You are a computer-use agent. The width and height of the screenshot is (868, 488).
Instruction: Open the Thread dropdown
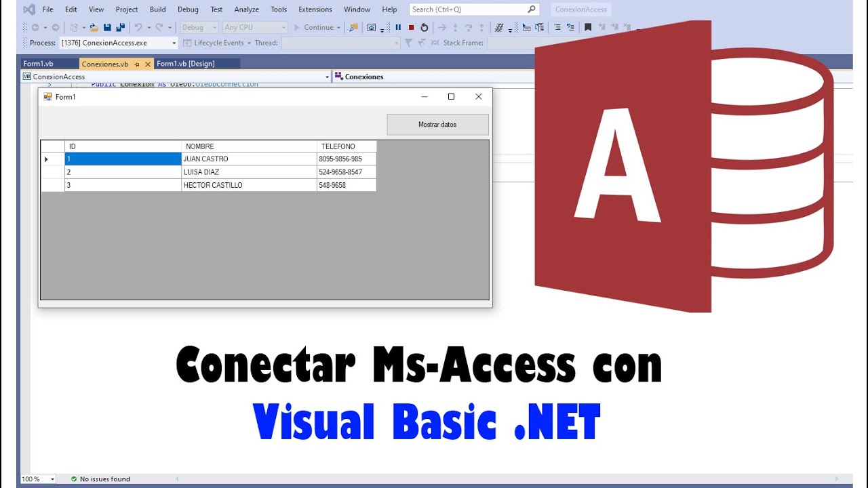click(341, 43)
